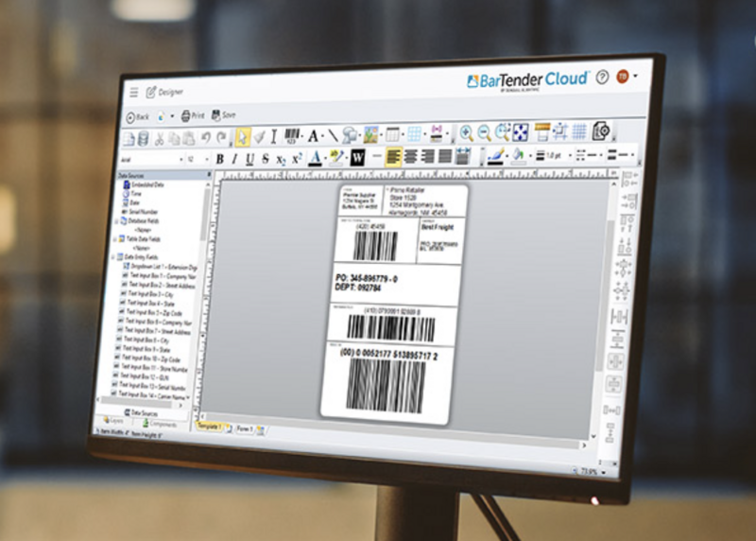Click the word processor W icon
The height and width of the screenshot is (541, 756).
[357, 157]
